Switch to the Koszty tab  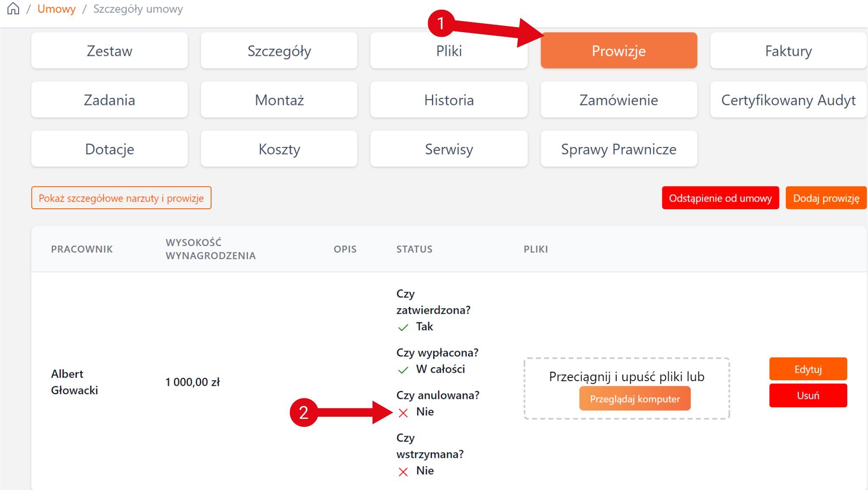coord(279,149)
